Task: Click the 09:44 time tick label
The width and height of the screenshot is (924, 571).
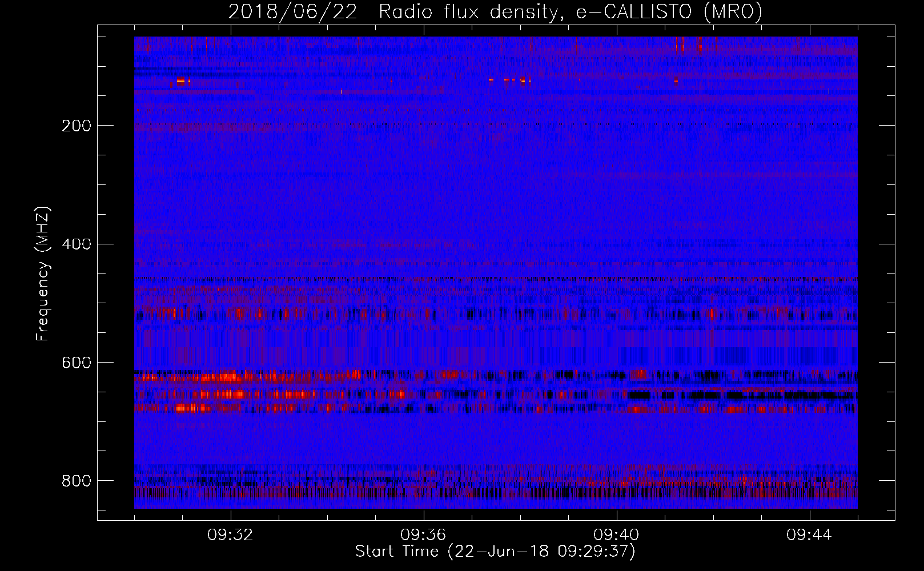Action: [x=809, y=535]
